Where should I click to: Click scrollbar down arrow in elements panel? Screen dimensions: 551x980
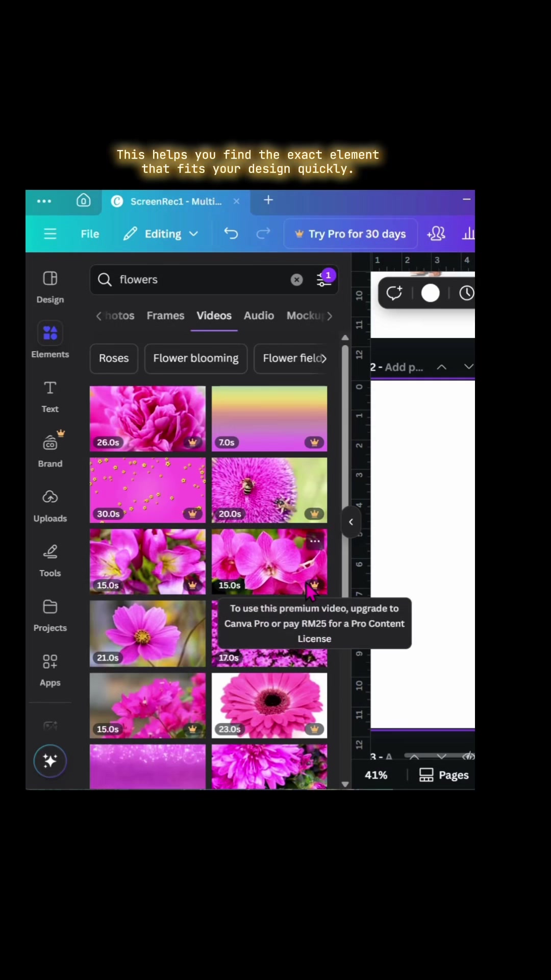(345, 784)
